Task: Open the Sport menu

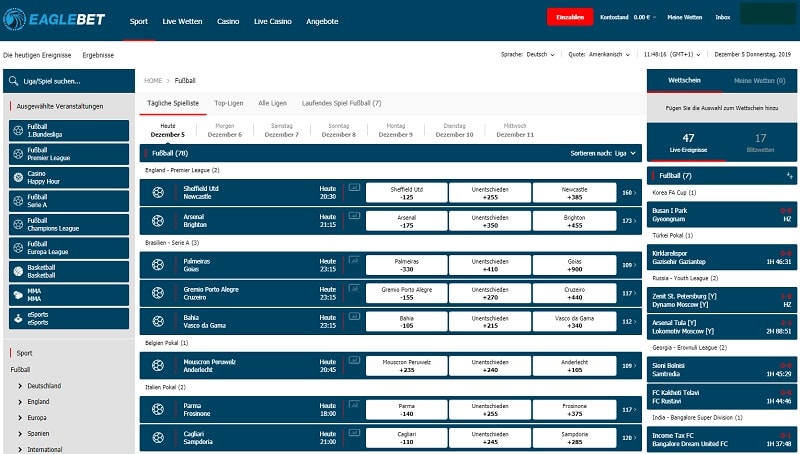Action: [139, 21]
